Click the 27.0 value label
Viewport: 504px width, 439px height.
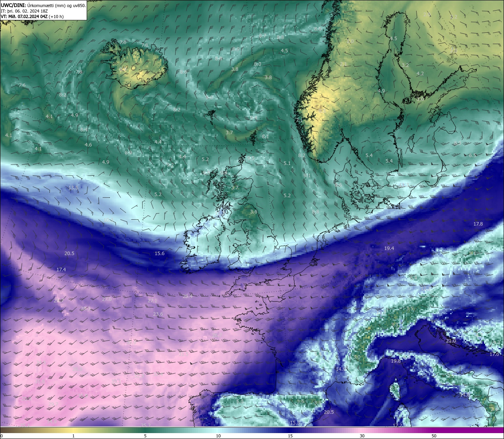click(107, 299)
